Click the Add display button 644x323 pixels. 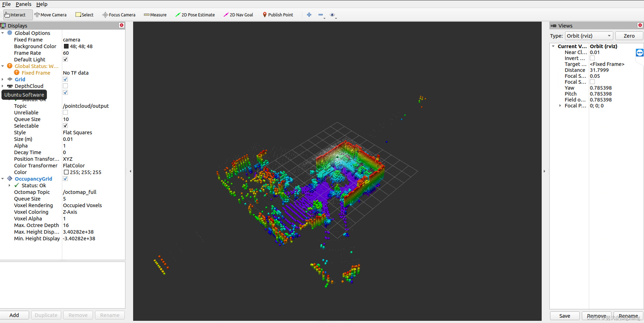[x=14, y=315]
